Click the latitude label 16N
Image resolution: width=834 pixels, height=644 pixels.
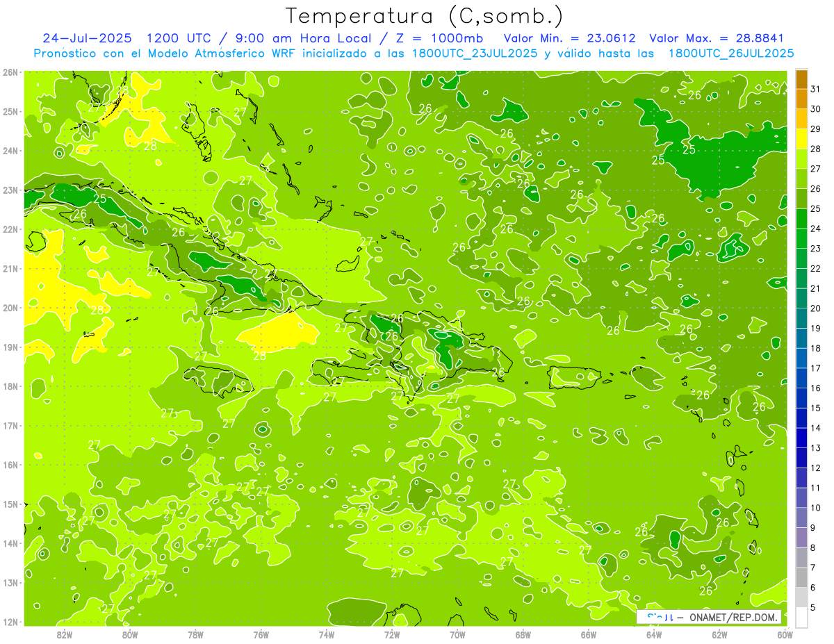(10, 465)
